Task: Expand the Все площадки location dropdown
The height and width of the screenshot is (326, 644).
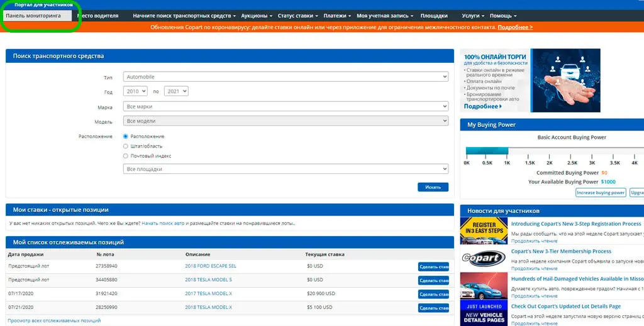Action: point(286,169)
